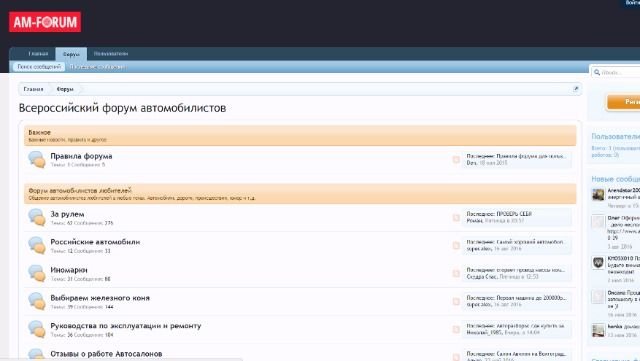
Task: Open the latest post in the Российские автомобили row
Action: (530, 242)
